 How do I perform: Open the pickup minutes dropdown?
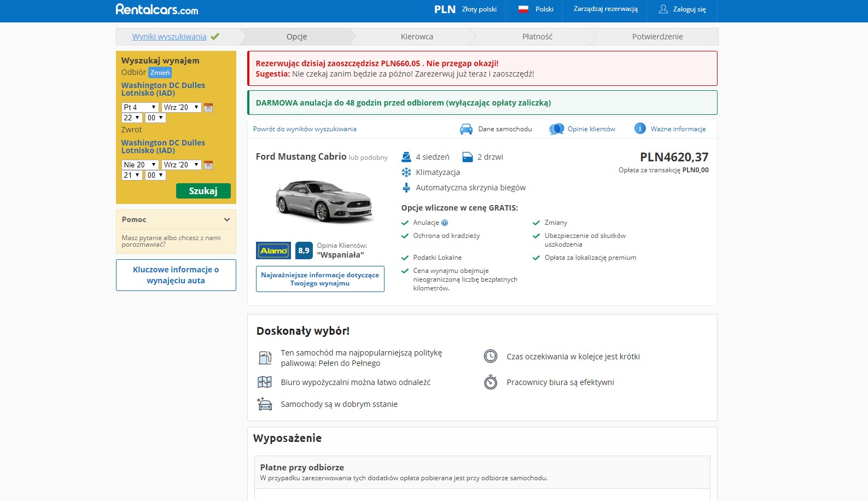(x=155, y=118)
